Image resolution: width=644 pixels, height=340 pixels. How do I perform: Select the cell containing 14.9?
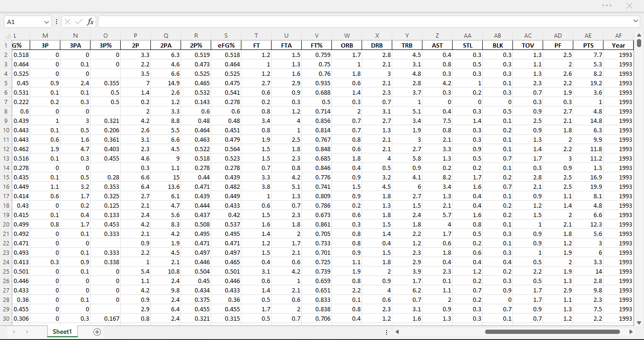(x=166, y=83)
